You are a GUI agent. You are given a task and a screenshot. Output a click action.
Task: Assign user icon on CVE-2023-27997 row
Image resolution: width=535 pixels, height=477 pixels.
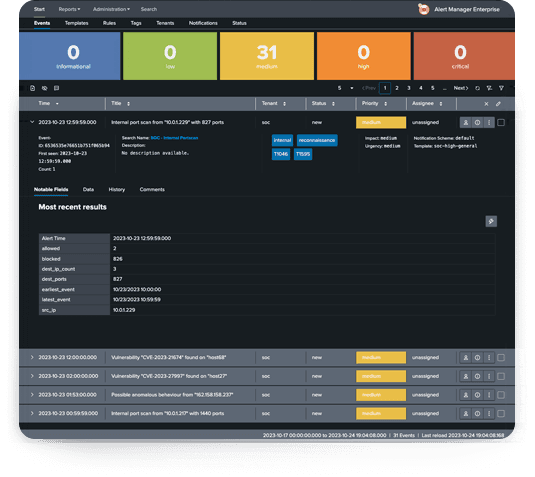(465, 376)
